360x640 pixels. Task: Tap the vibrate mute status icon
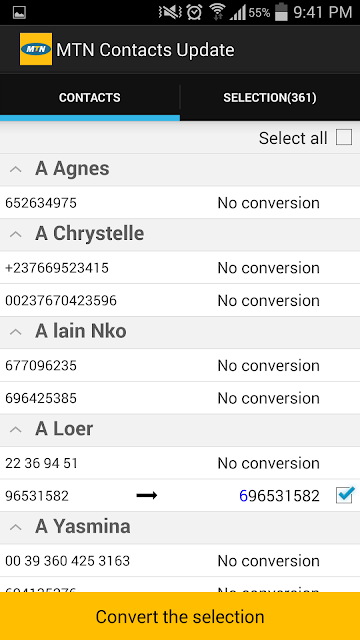point(170,12)
